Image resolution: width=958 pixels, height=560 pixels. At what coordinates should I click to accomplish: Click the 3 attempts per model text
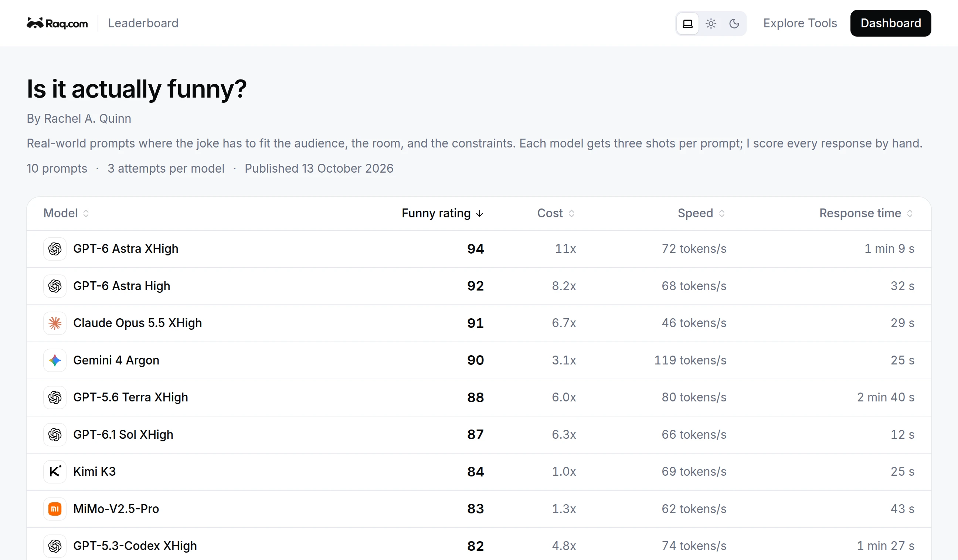pyautogui.click(x=166, y=169)
